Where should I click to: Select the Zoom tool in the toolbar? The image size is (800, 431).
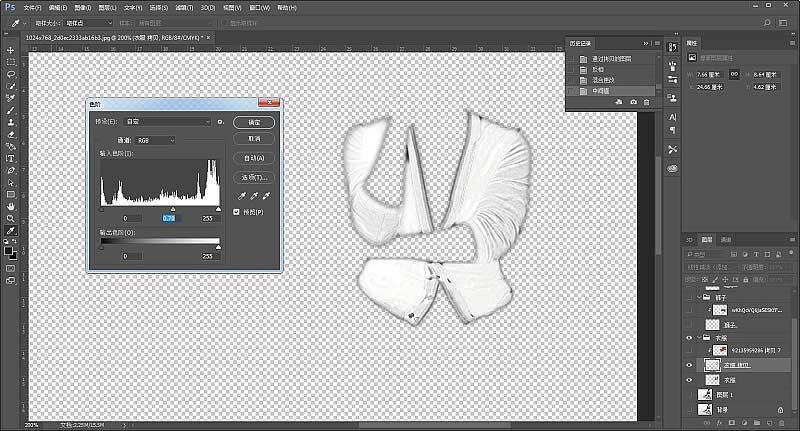(x=10, y=218)
